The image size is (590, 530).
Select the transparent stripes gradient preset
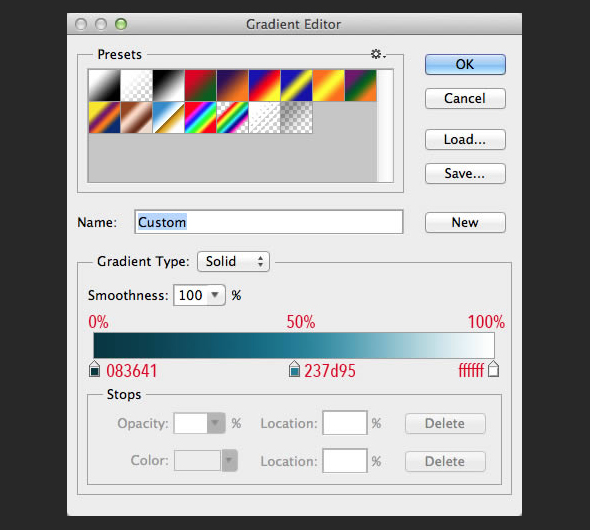click(265, 117)
